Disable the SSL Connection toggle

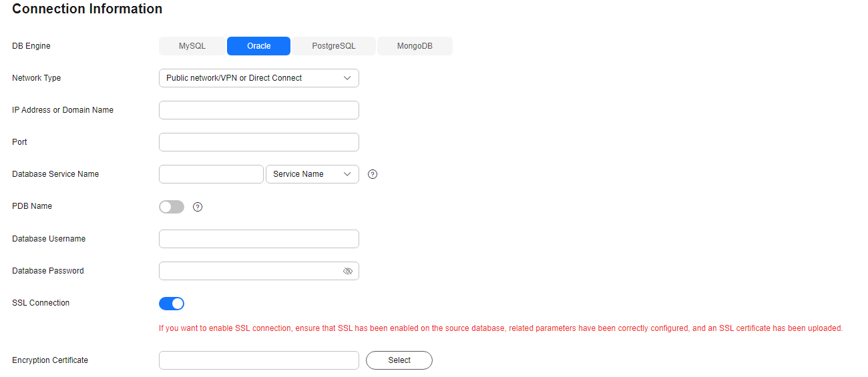pos(172,304)
